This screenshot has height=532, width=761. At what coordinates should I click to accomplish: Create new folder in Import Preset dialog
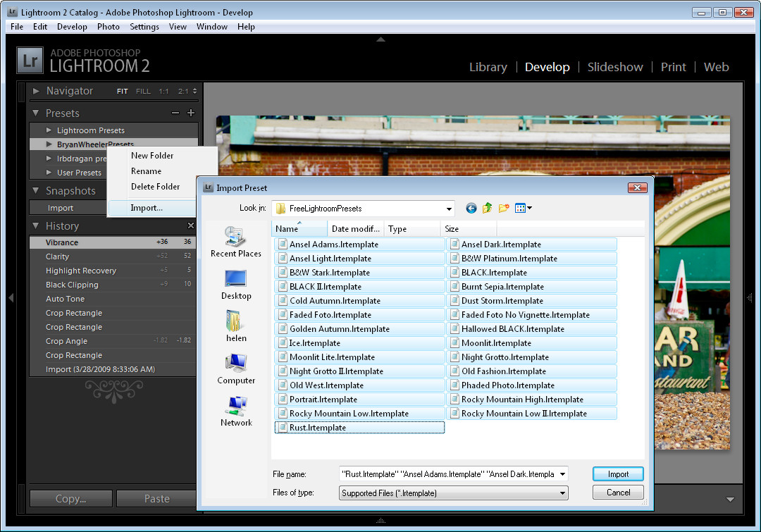point(504,209)
